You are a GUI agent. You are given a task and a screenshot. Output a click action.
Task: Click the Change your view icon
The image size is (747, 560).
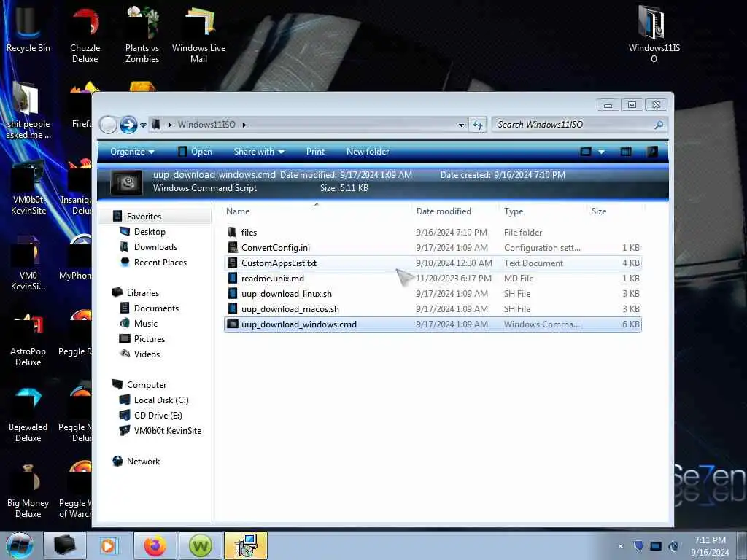[x=586, y=152]
